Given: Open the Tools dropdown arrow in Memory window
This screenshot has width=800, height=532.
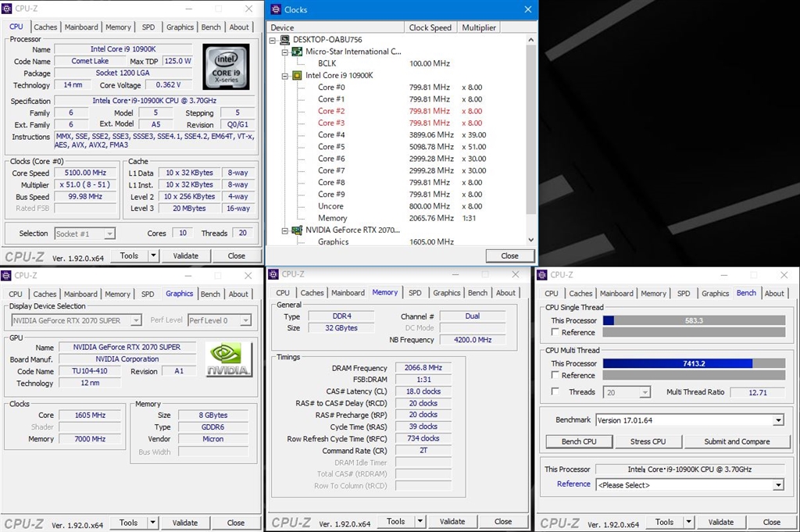Looking at the screenshot, I should coord(420,521).
